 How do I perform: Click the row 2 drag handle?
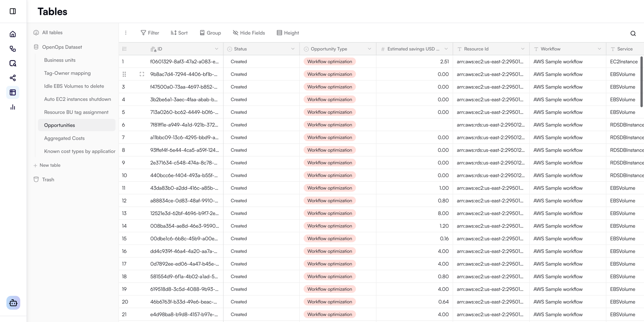(x=124, y=74)
